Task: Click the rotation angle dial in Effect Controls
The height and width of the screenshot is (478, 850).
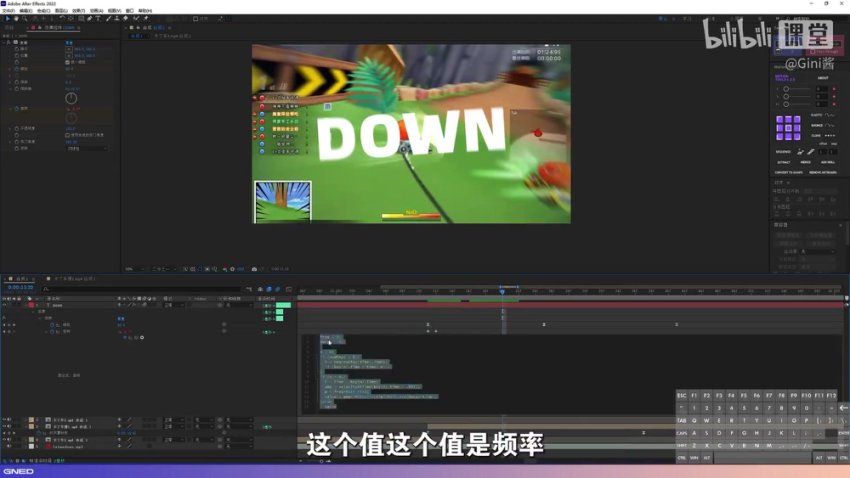Action: (x=71, y=99)
